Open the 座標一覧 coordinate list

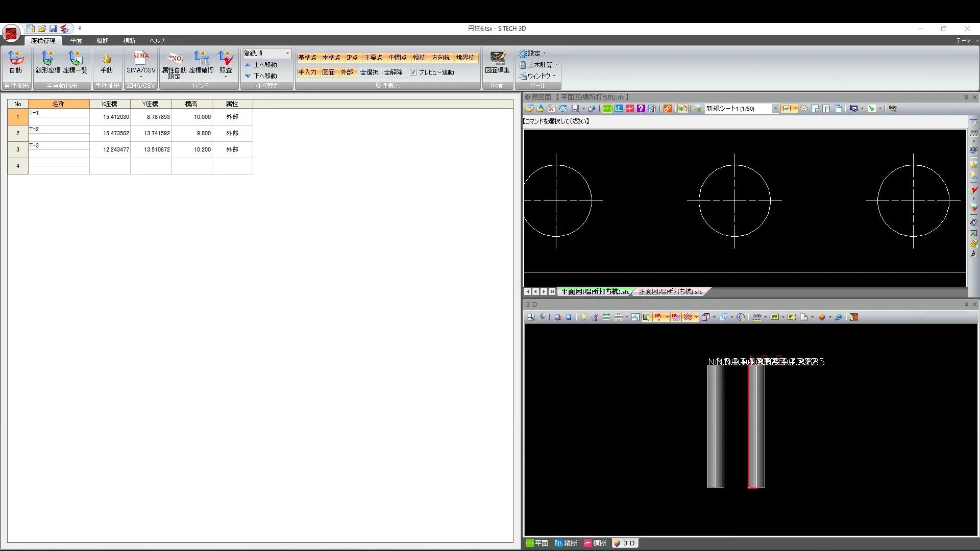pyautogui.click(x=76, y=62)
